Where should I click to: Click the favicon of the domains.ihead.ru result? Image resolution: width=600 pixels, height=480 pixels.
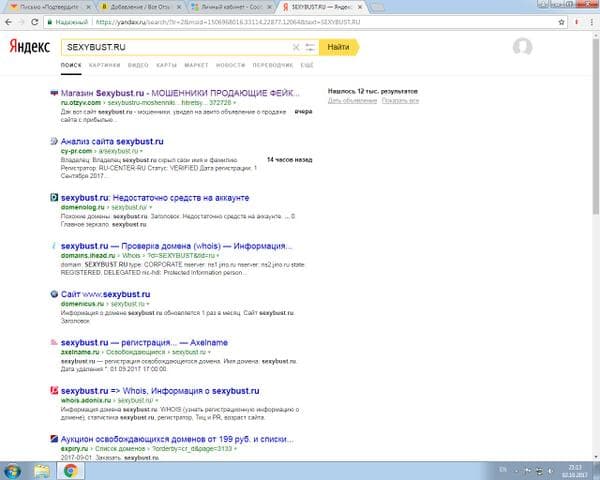tap(54, 246)
